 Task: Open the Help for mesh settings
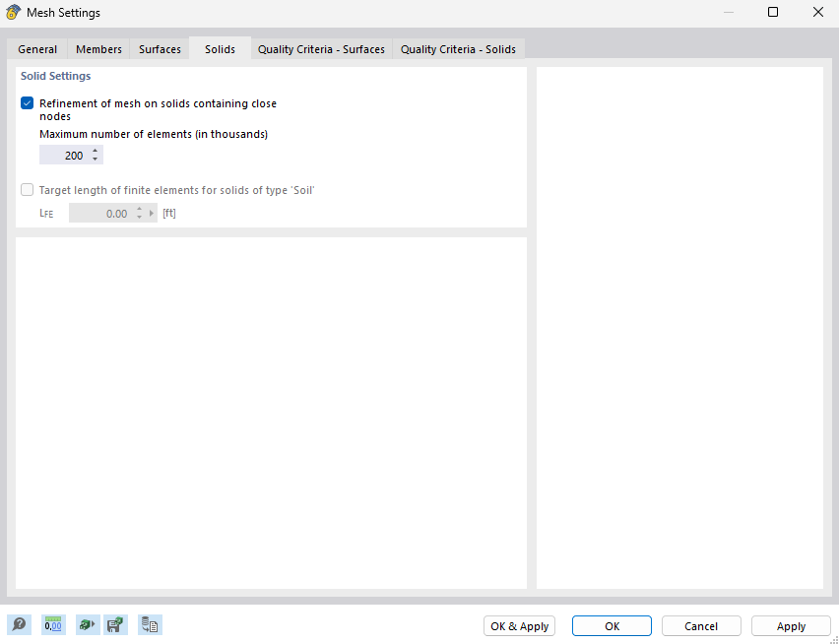pos(21,624)
